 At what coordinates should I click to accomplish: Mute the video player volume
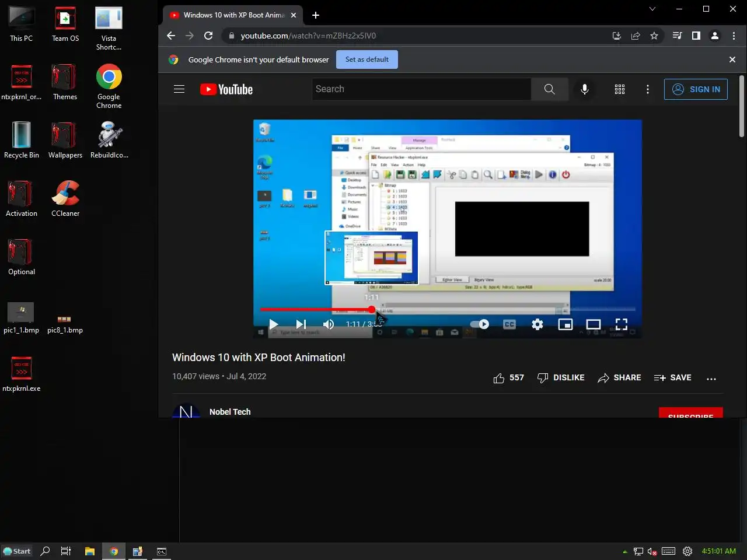click(x=329, y=324)
